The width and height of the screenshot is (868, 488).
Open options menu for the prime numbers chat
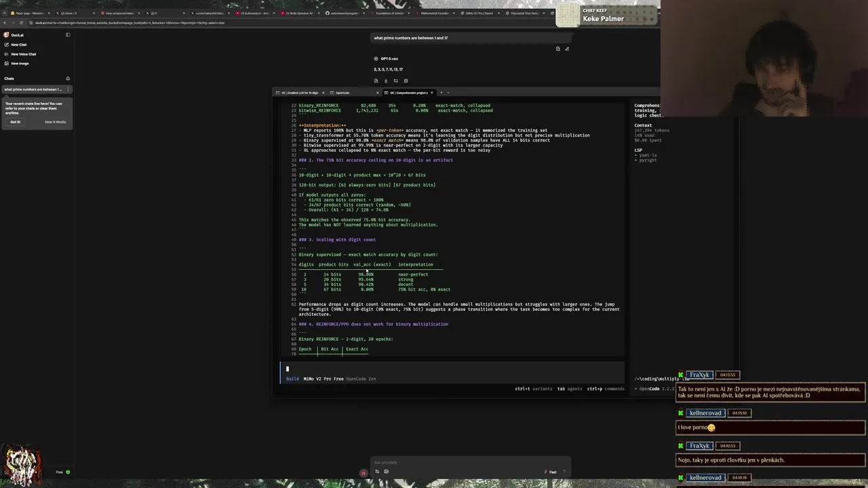(x=68, y=89)
